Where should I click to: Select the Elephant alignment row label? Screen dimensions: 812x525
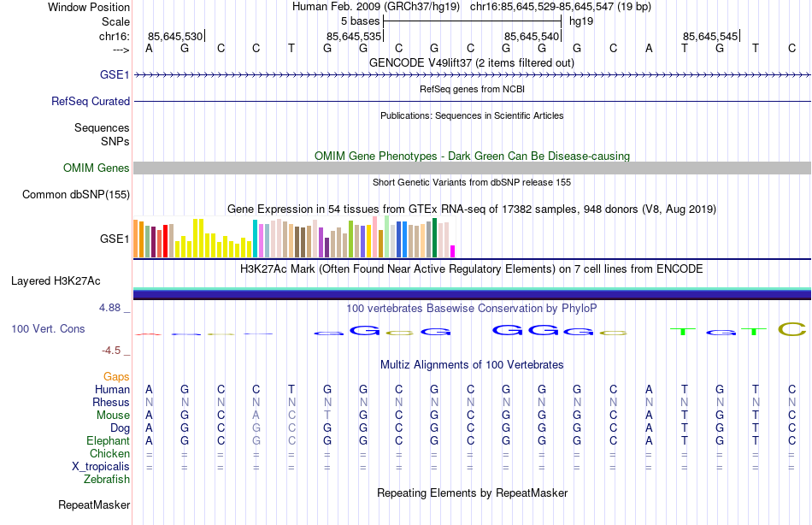108,440
